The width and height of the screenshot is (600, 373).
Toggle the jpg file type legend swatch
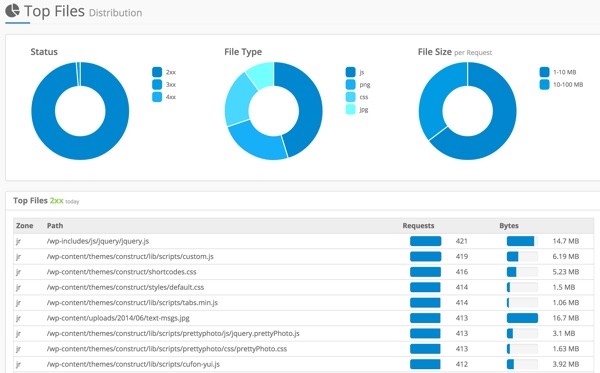coord(351,109)
